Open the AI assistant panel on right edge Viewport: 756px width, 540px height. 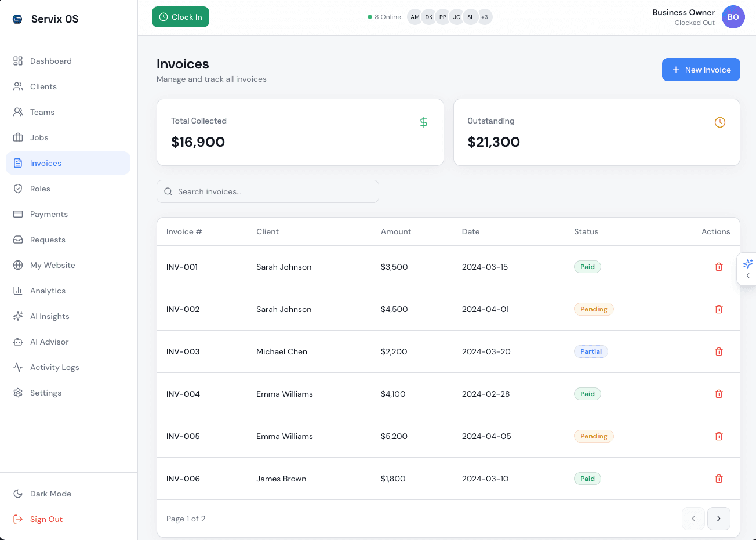(x=748, y=263)
